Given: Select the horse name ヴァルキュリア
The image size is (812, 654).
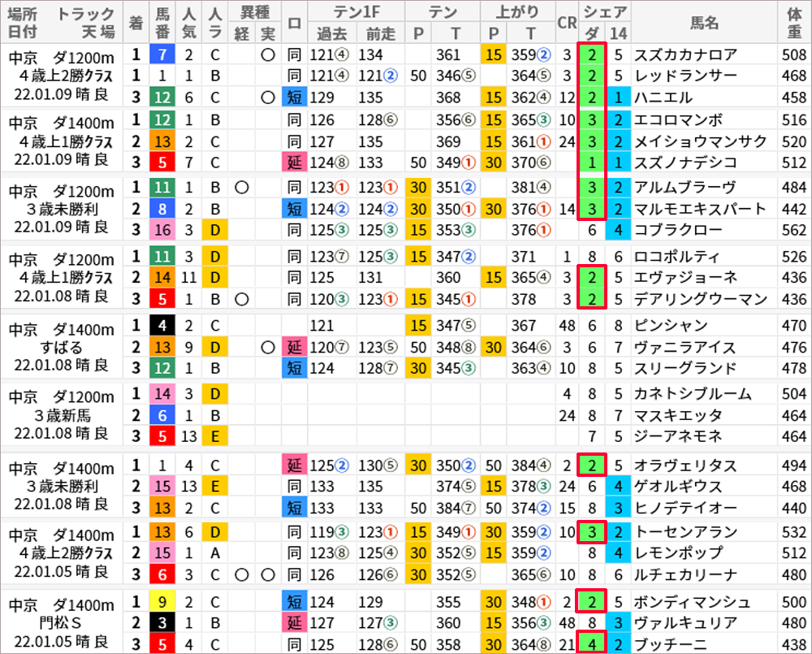Looking at the screenshot, I should 685,623.
